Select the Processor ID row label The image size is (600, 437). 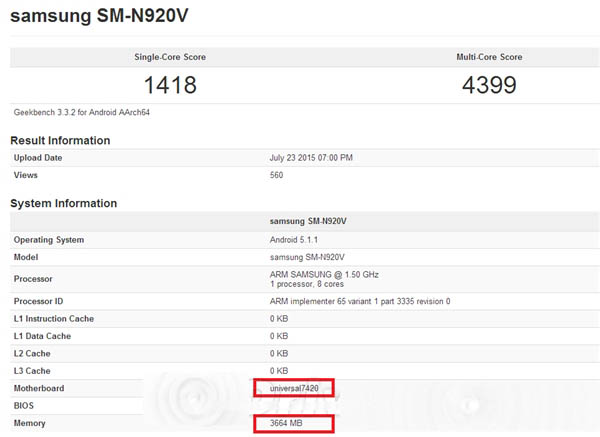tap(40, 301)
